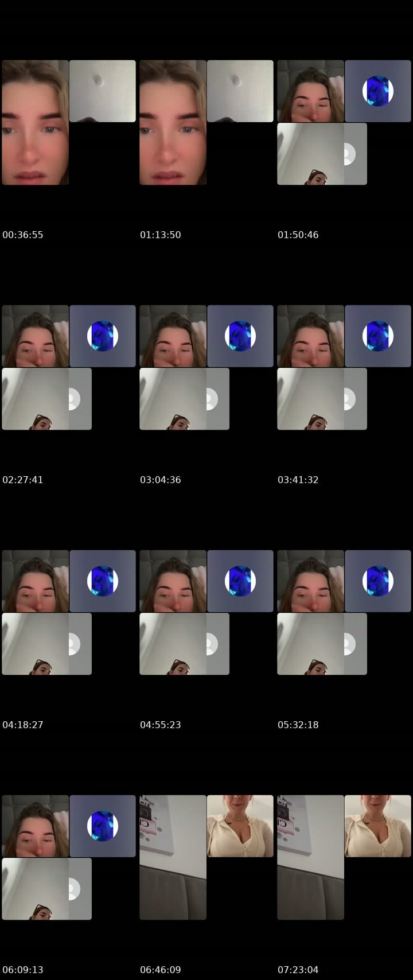Screen dimensions: 413x980
Task: Click the 06:46:09 timestamp label
Action: point(161,970)
